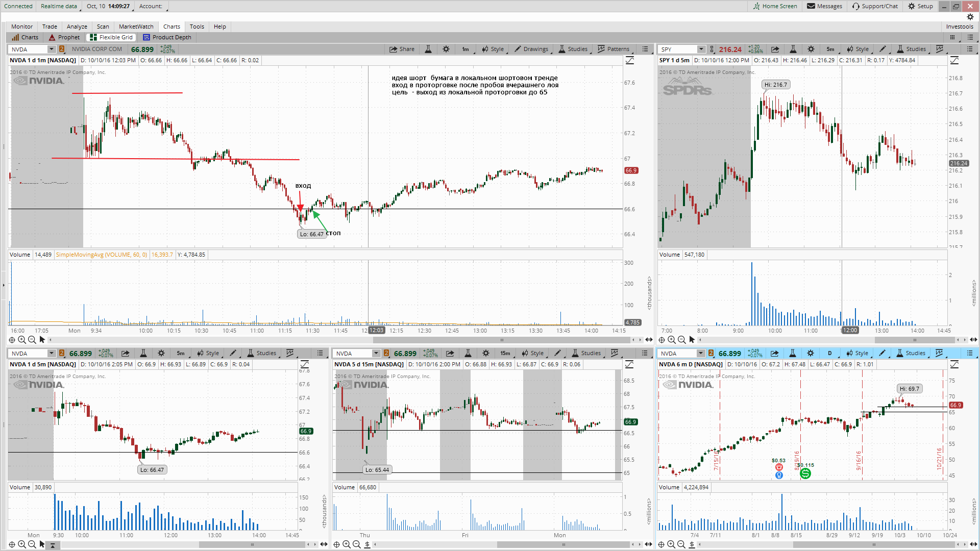Click patterns icon in NVDA daily chart toolbar
The height and width of the screenshot is (551, 980).
pos(939,353)
